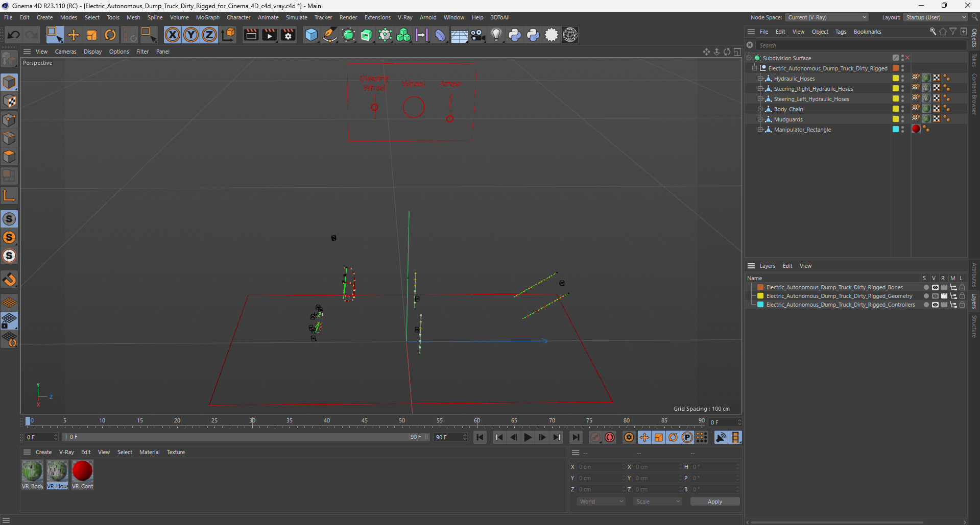Click the Autokeying red button
The width and height of the screenshot is (980, 525).
[x=610, y=437]
